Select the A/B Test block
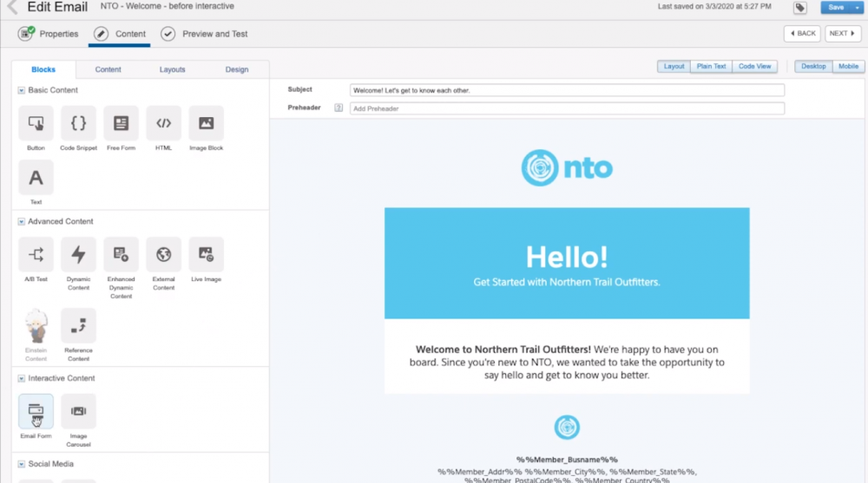868x483 pixels. coord(36,254)
